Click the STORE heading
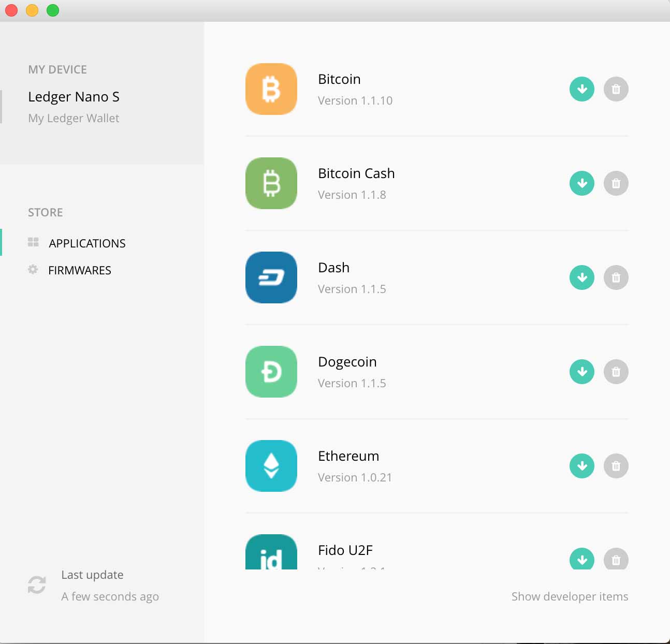 click(x=46, y=212)
